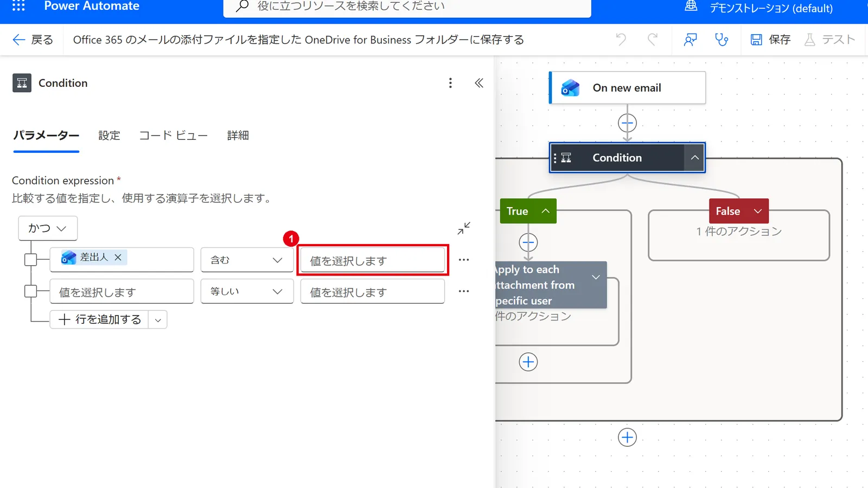868x488 pixels.
Task: Open the add row dropdown arrow
Action: pos(158,320)
